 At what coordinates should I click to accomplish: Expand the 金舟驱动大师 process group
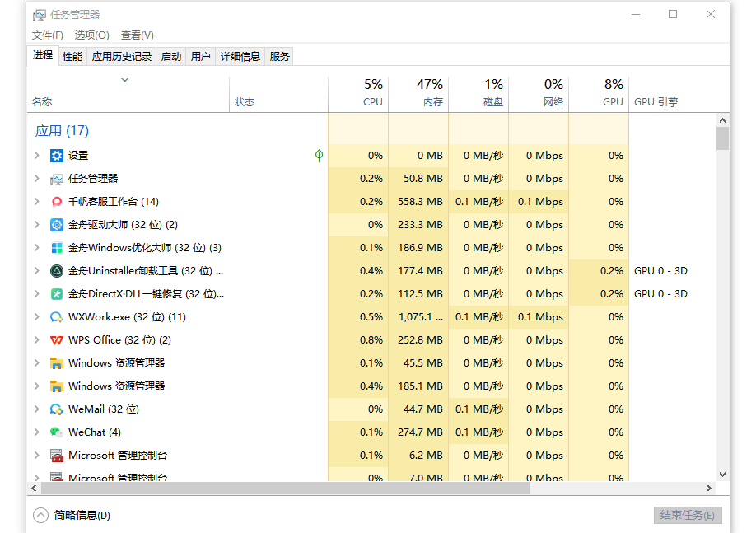point(36,225)
